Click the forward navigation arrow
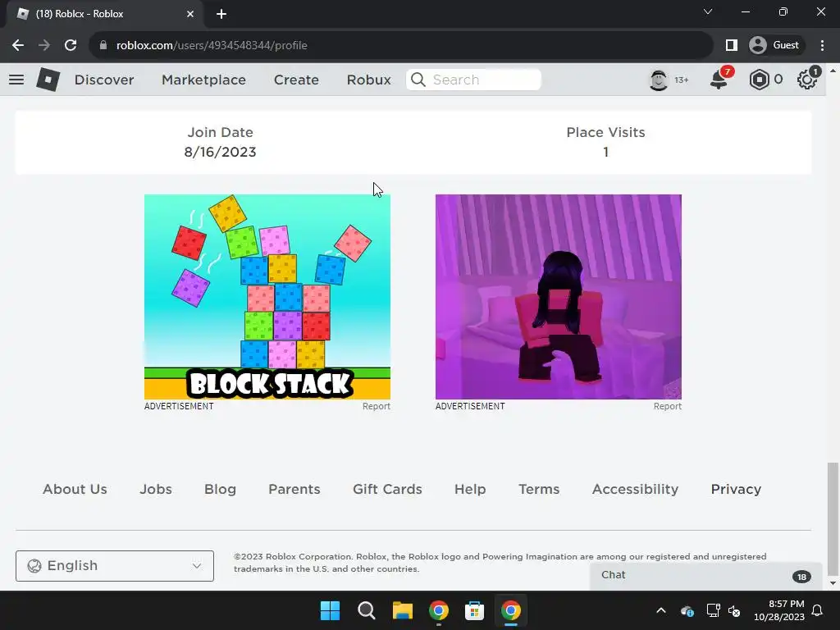 (x=44, y=45)
